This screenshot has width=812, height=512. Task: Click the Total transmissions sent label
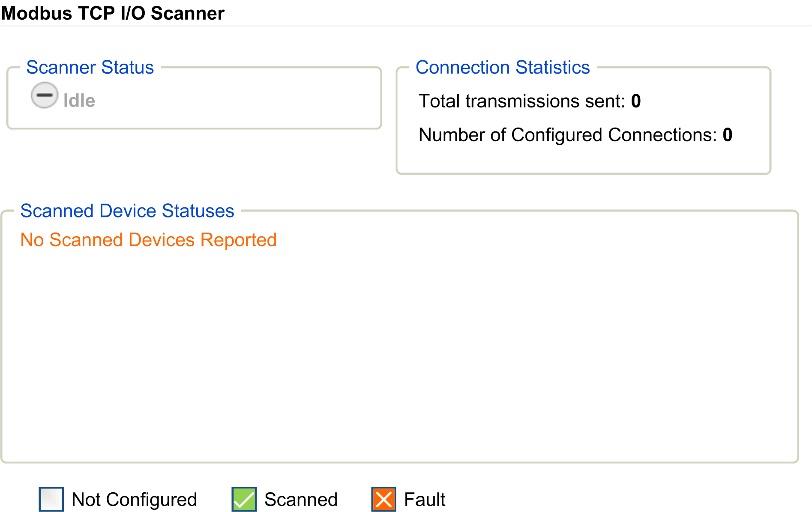pyautogui.click(x=522, y=101)
